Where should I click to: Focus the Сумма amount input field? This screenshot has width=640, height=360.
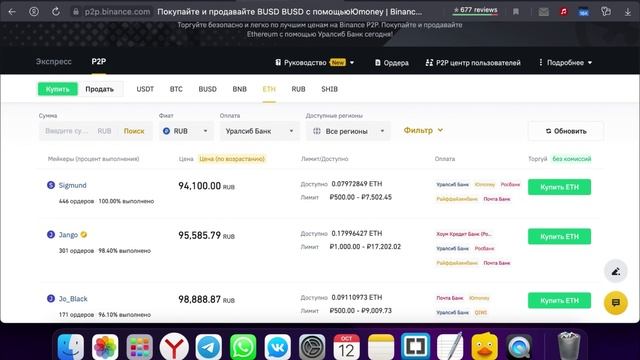click(67, 131)
